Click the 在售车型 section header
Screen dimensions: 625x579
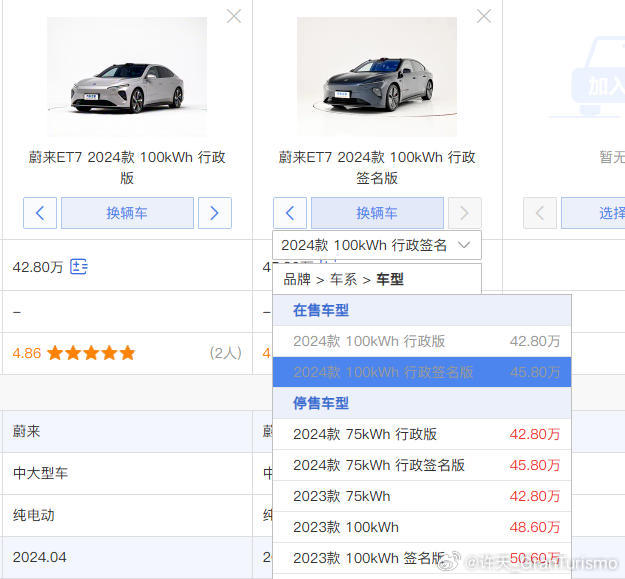(x=422, y=310)
